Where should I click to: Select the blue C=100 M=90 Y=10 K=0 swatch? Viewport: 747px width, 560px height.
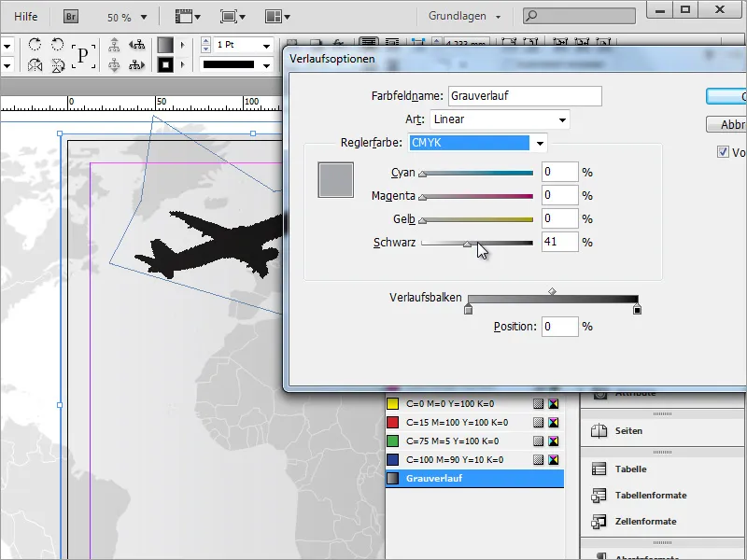tap(474, 459)
